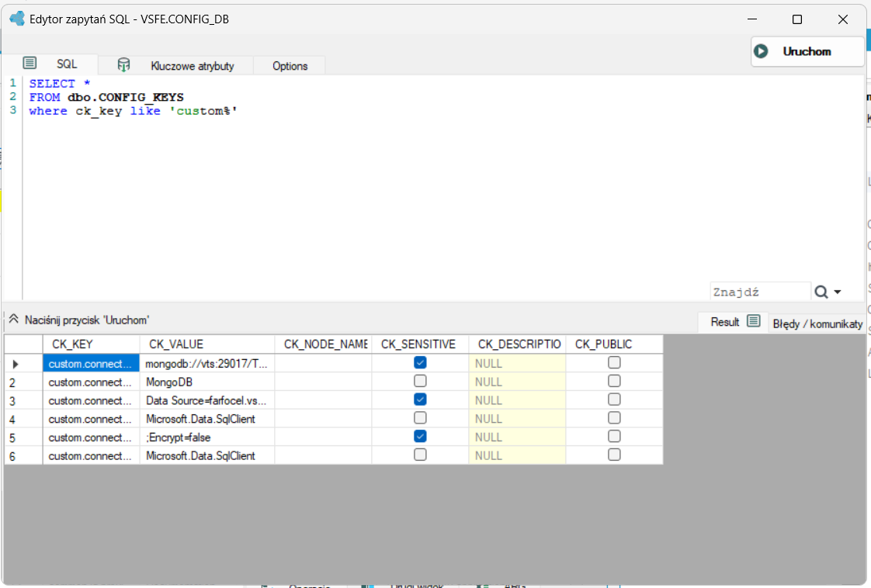
Task: Select row header number 5
Action: click(x=23, y=438)
